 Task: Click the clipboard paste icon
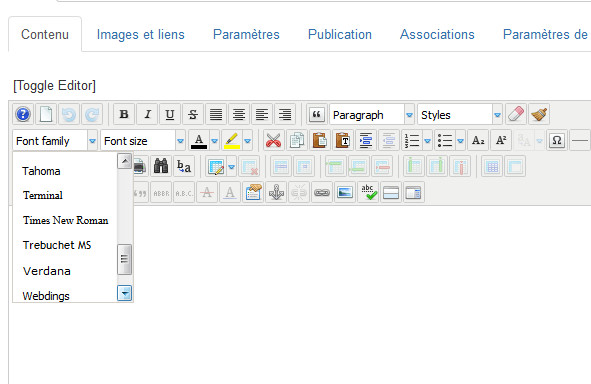[x=320, y=141]
